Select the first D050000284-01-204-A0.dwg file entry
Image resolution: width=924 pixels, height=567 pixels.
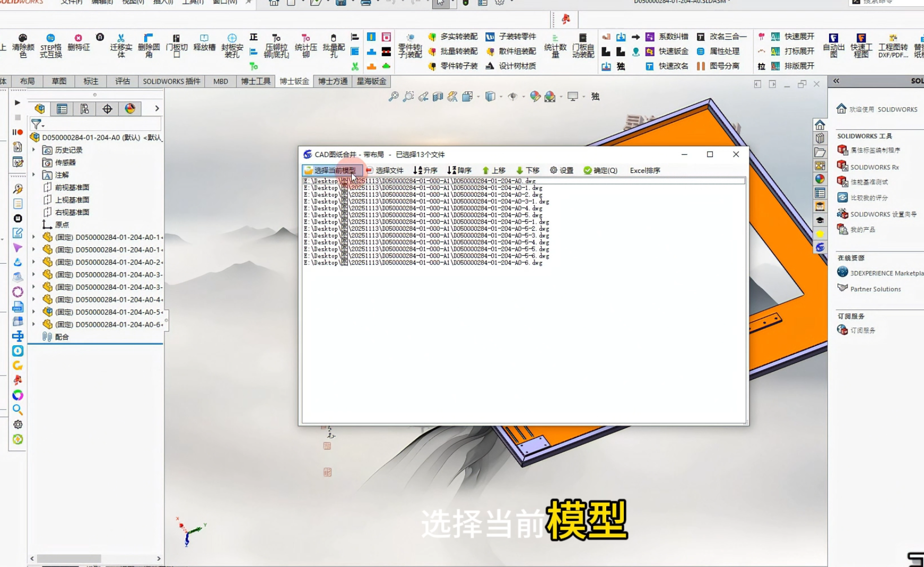pyautogui.click(x=419, y=181)
